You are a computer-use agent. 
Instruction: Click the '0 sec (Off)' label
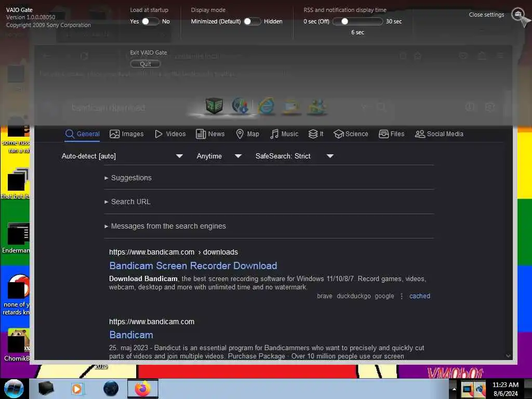point(316,21)
